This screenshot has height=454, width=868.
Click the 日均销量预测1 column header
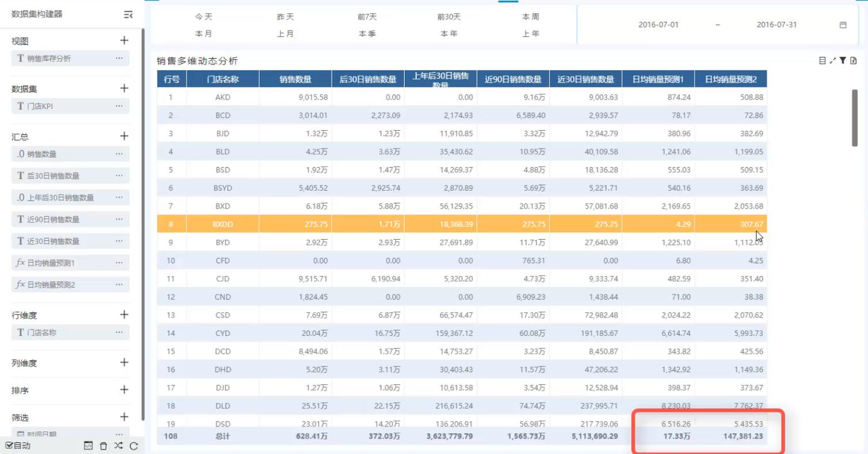click(658, 80)
